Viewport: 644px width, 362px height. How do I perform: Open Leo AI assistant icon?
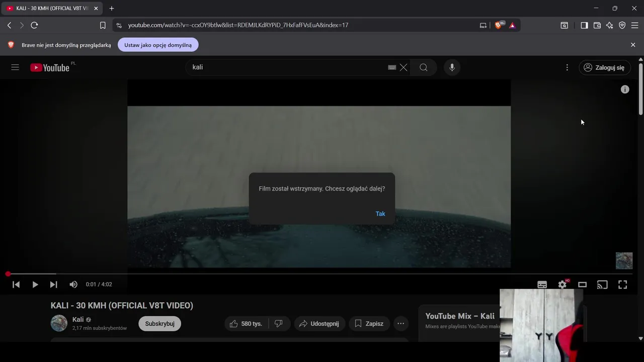coord(610,25)
